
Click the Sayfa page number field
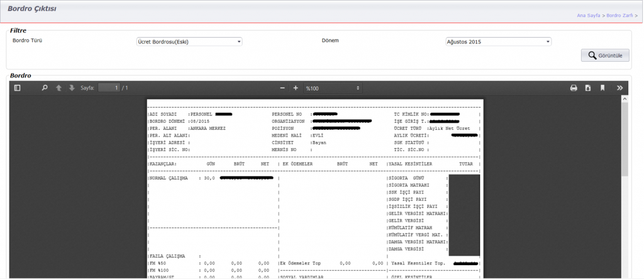tap(108, 88)
